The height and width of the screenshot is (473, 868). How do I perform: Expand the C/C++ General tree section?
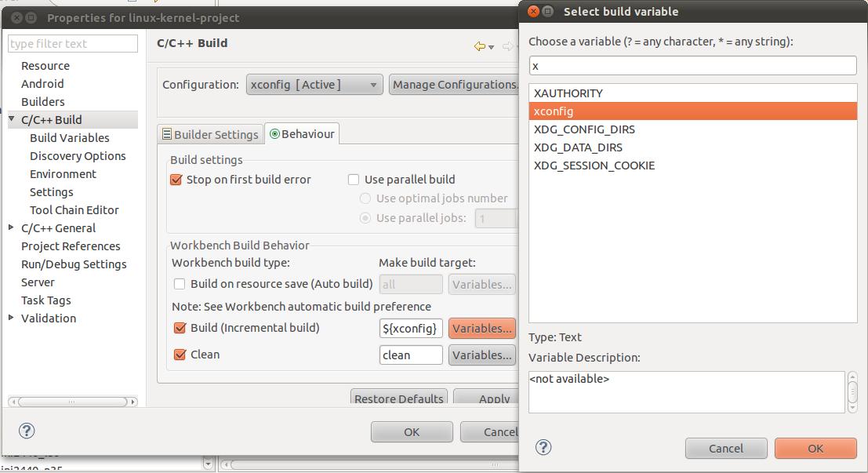(x=10, y=227)
